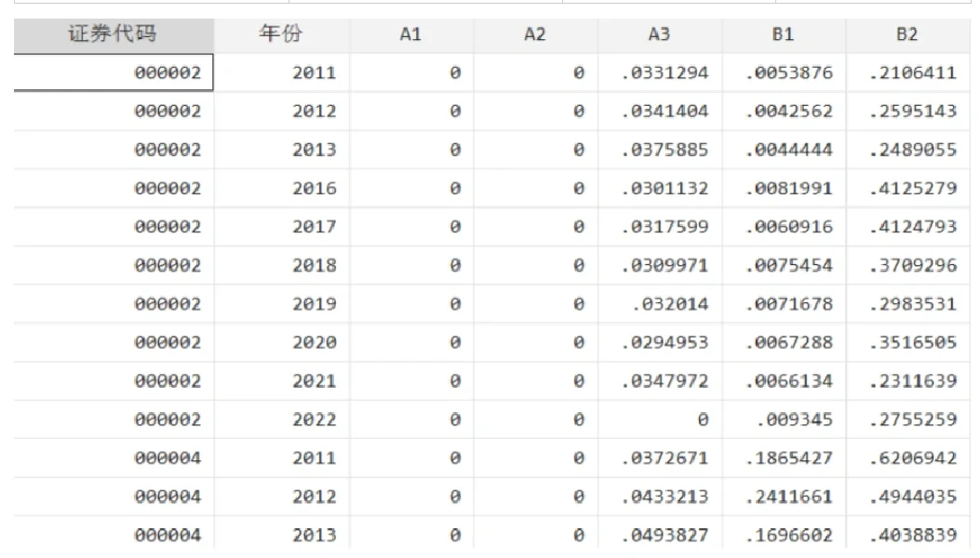This screenshot has height=558, width=980.
Task: Select year cell 2017 for 000002
Action: pos(281,227)
